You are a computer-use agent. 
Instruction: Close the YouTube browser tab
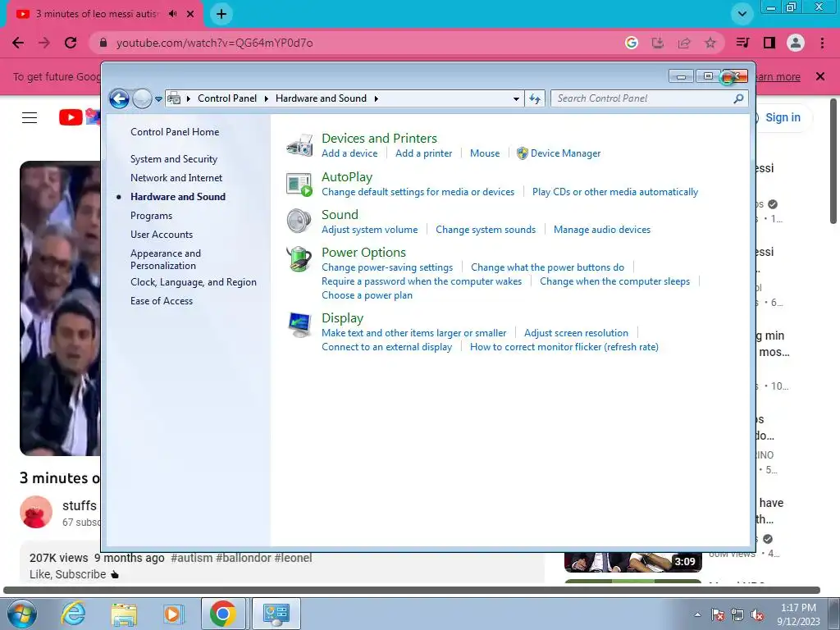[190, 14]
